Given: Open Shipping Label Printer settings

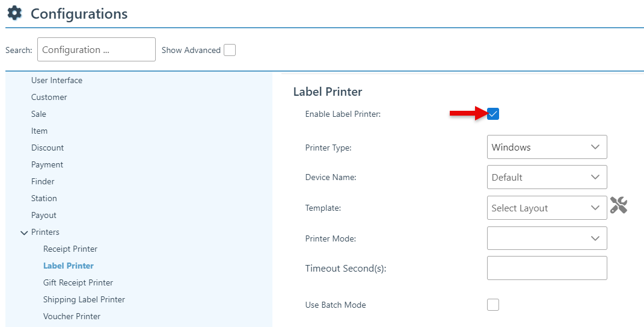Looking at the screenshot, I should tap(84, 299).
